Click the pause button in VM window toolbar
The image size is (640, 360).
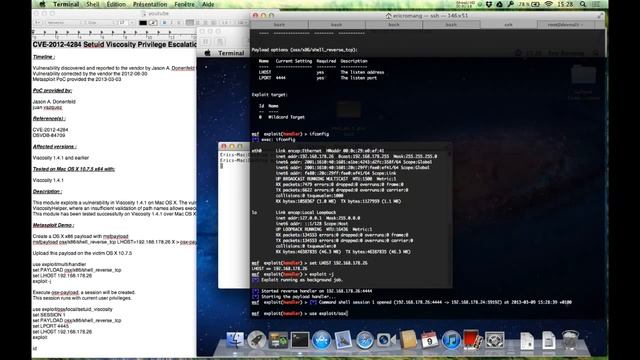point(206,42)
